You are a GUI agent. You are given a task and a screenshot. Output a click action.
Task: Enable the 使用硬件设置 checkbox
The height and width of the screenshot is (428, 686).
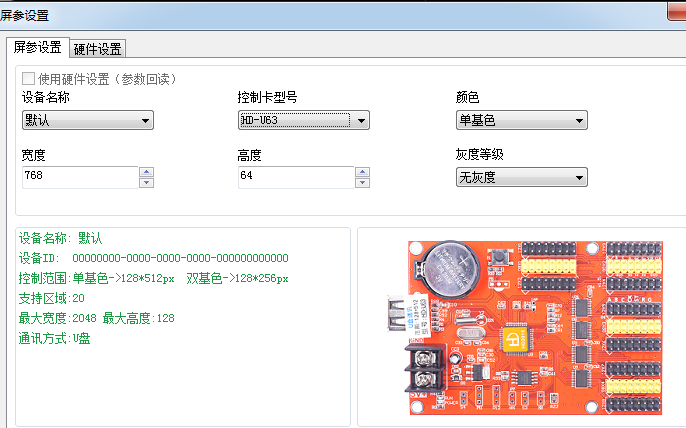point(28,78)
